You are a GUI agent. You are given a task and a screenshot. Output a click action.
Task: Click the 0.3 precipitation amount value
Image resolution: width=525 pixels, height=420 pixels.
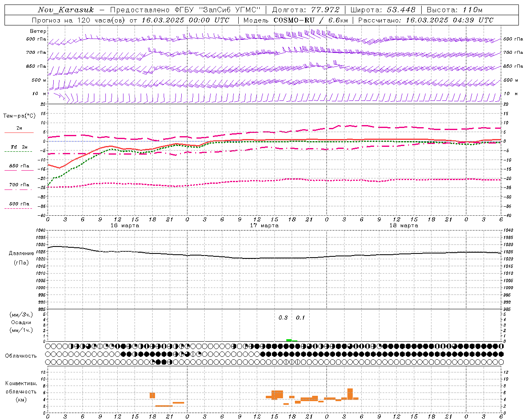pyautogui.click(x=283, y=318)
